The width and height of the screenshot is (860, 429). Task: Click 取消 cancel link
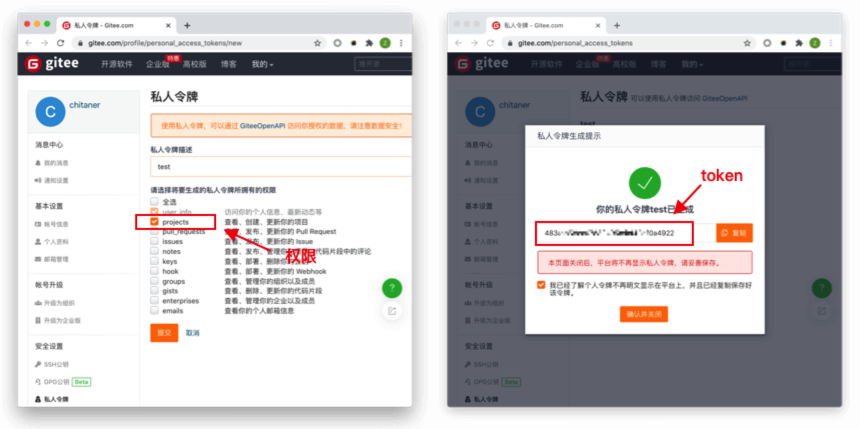193,333
